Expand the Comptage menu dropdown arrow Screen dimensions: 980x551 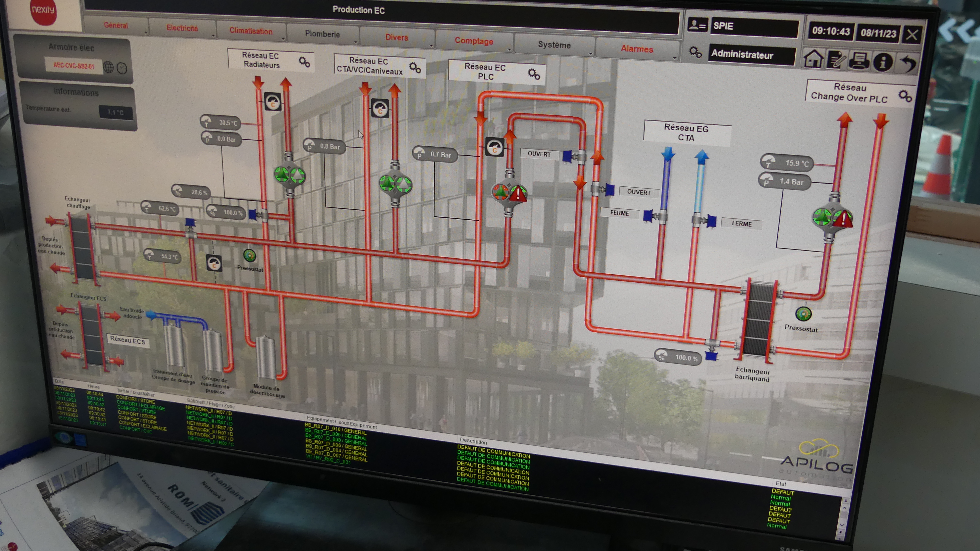[x=509, y=50]
